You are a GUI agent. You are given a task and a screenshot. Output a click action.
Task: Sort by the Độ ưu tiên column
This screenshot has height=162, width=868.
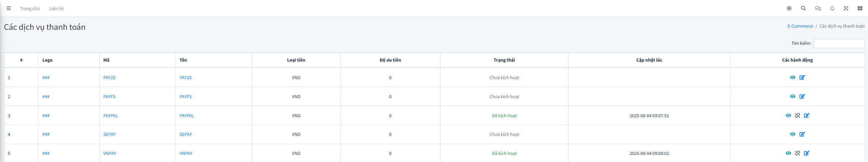pyautogui.click(x=390, y=60)
